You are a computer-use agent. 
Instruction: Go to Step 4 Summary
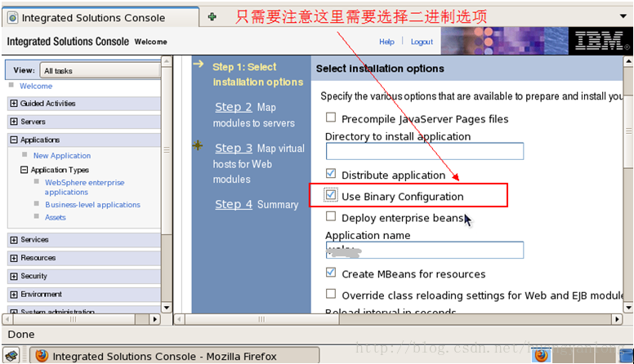[x=234, y=204]
